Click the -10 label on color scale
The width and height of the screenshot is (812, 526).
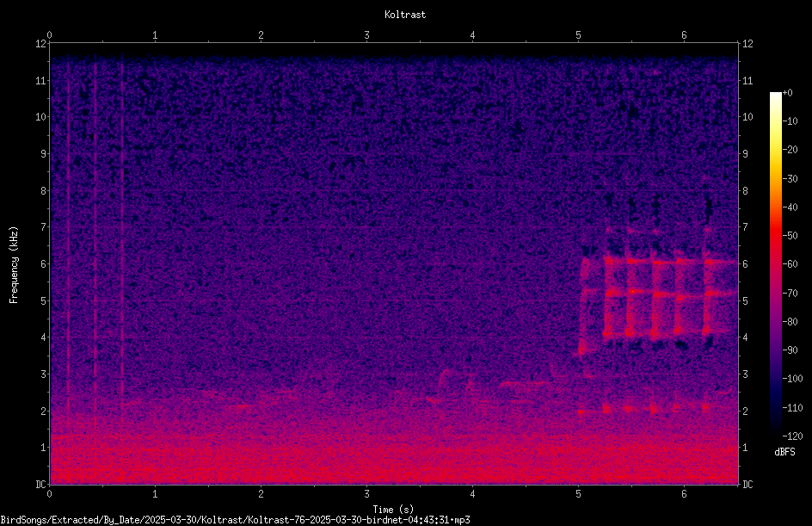(790, 121)
